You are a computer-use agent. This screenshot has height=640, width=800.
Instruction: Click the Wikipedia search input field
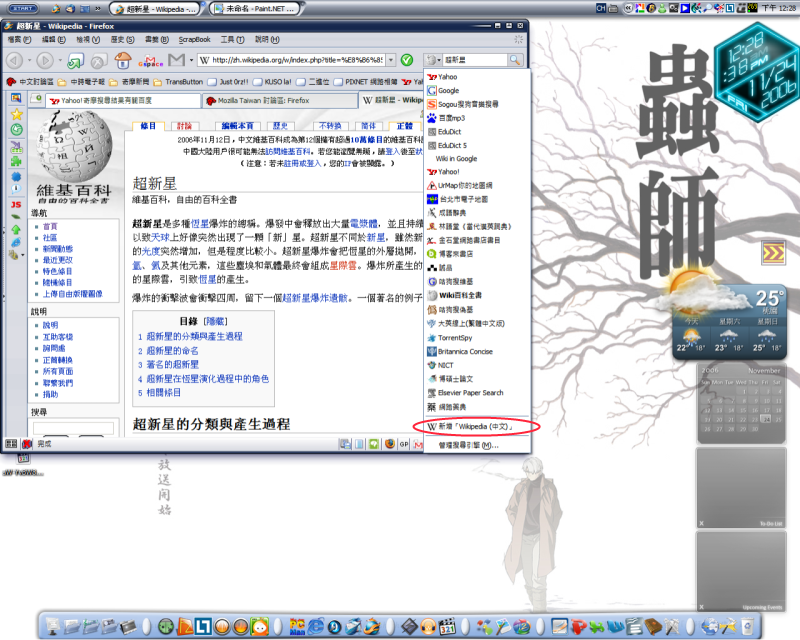coord(73,428)
